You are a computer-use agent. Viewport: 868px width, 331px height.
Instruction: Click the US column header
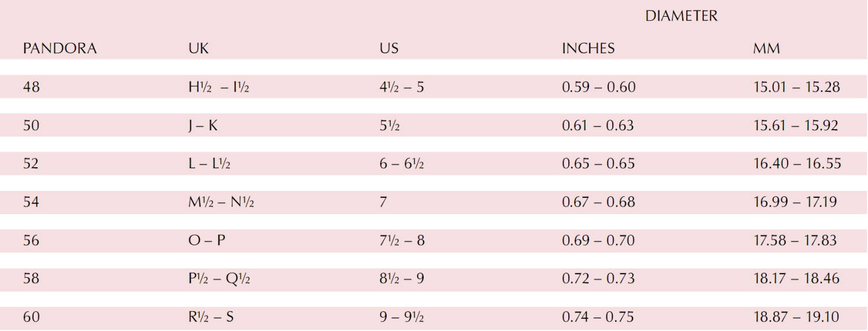point(389,49)
